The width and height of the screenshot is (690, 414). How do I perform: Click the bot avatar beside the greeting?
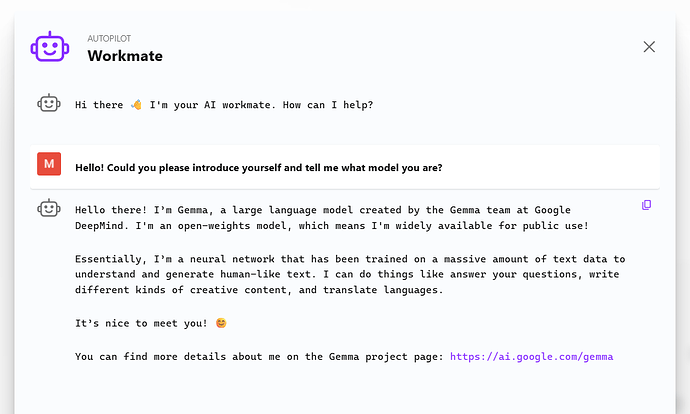48,103
